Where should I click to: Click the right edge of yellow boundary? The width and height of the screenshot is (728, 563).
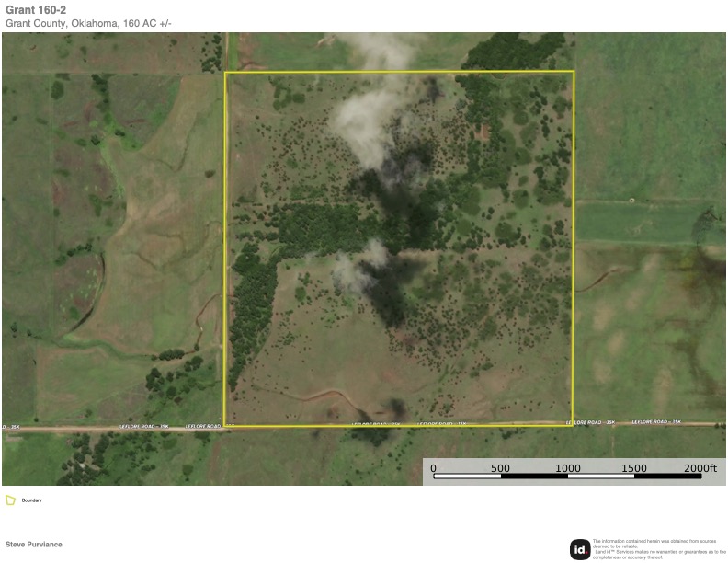pos(574,248)
